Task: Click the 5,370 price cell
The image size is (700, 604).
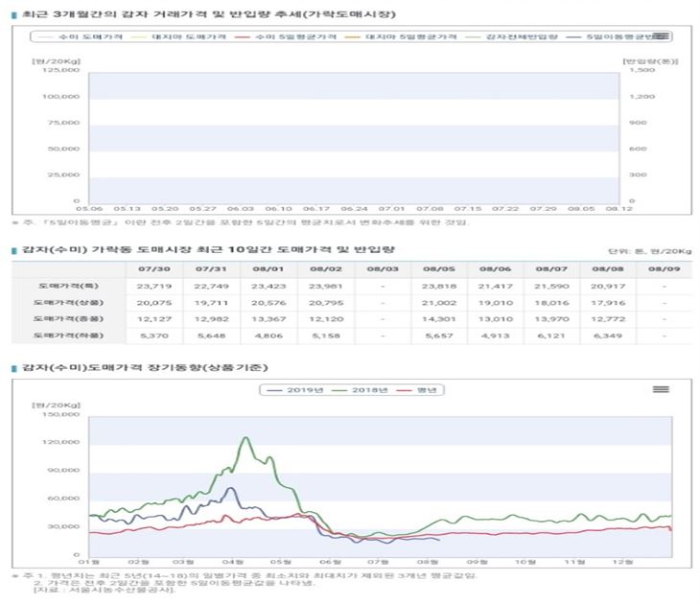Action: click(x=154, y=336)
